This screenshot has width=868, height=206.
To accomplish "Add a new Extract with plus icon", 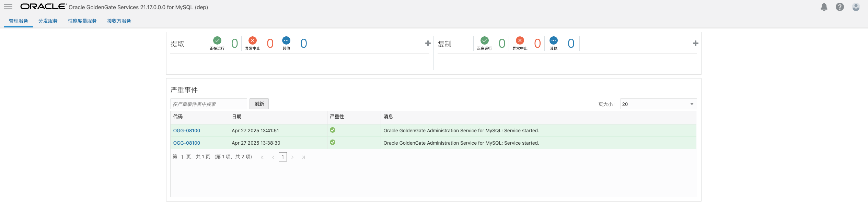I will click(428, 43).
